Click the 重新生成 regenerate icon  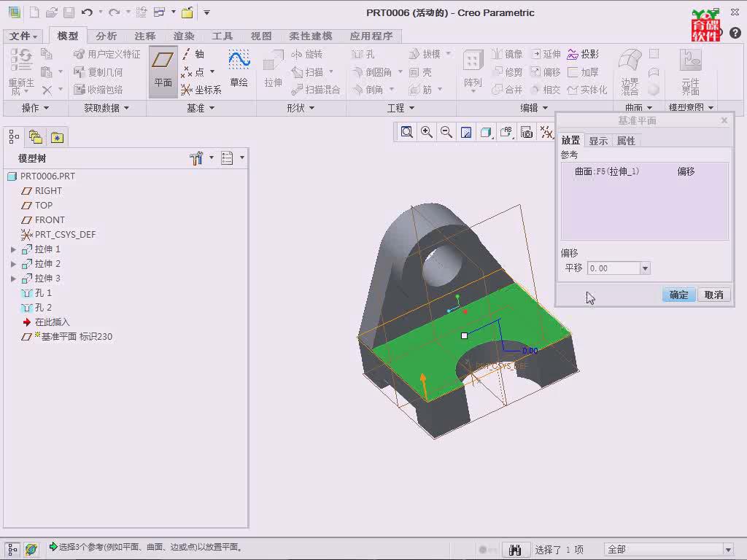click(x=21, y=71)
